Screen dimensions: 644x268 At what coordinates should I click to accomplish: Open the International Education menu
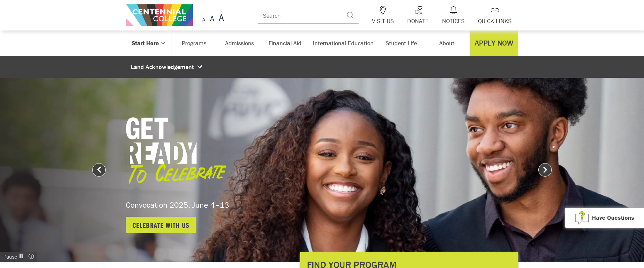[343, 43]
